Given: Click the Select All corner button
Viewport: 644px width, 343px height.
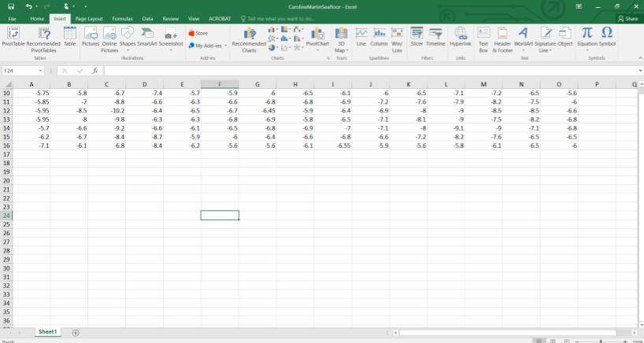Looking at the screenshot, I should 6,84.
